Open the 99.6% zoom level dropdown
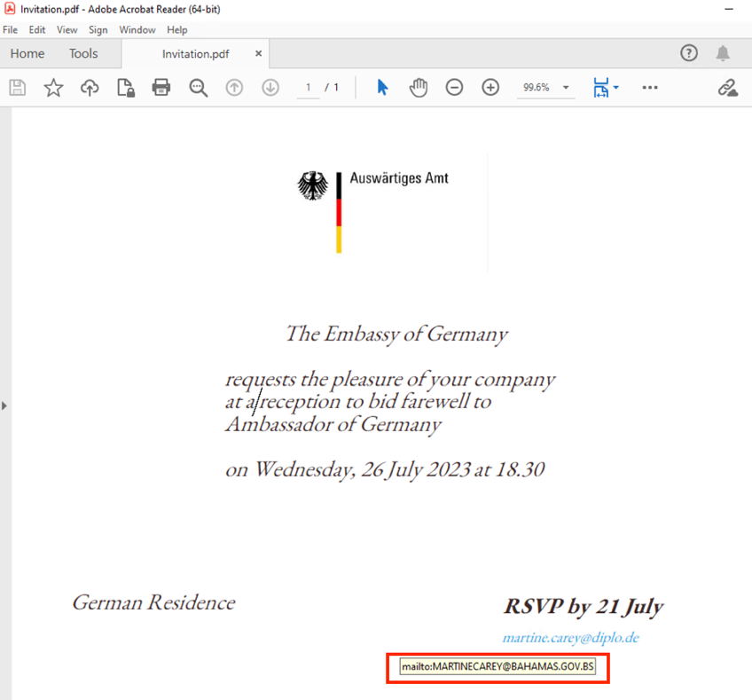Viewport: 752px width, 700px height. pyautogui.click(x=566, y=88)
